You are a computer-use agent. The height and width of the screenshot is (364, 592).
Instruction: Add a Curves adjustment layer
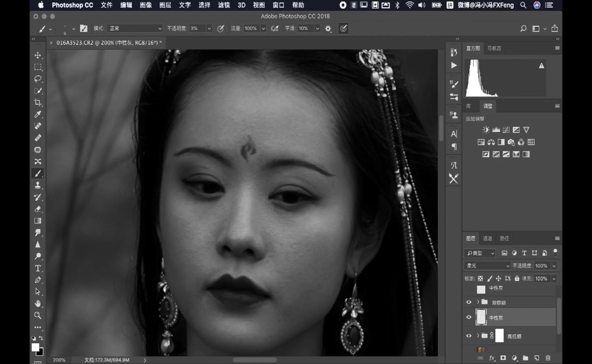506,130
